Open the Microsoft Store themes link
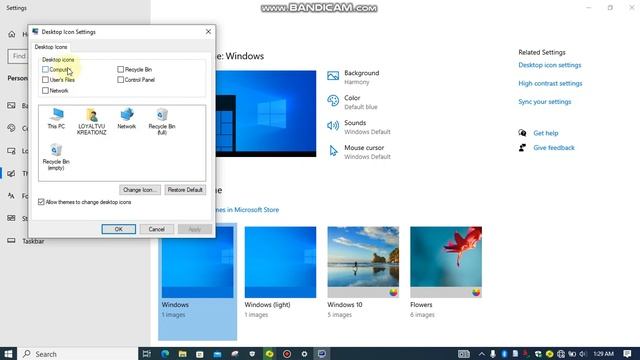 247,210
